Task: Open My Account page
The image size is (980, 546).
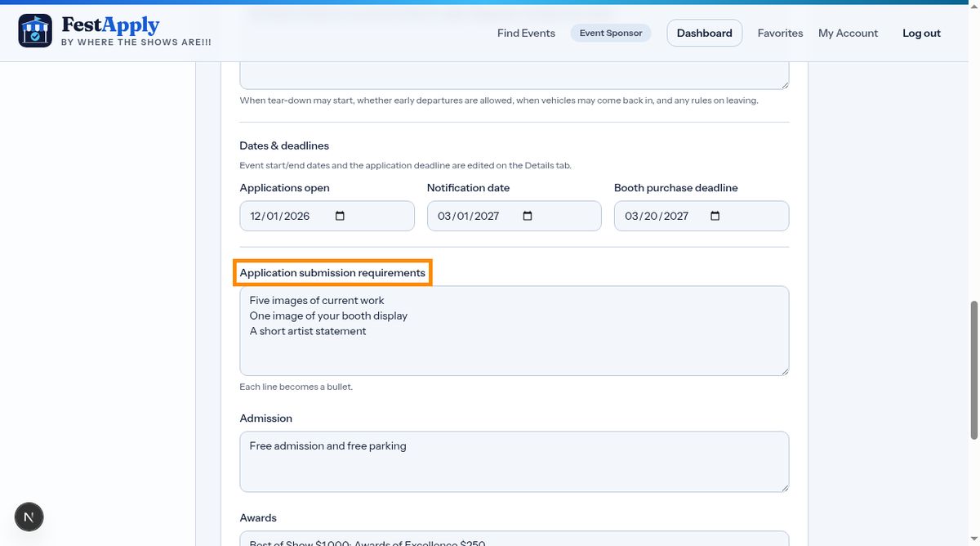Action: (x=848, y=33)
